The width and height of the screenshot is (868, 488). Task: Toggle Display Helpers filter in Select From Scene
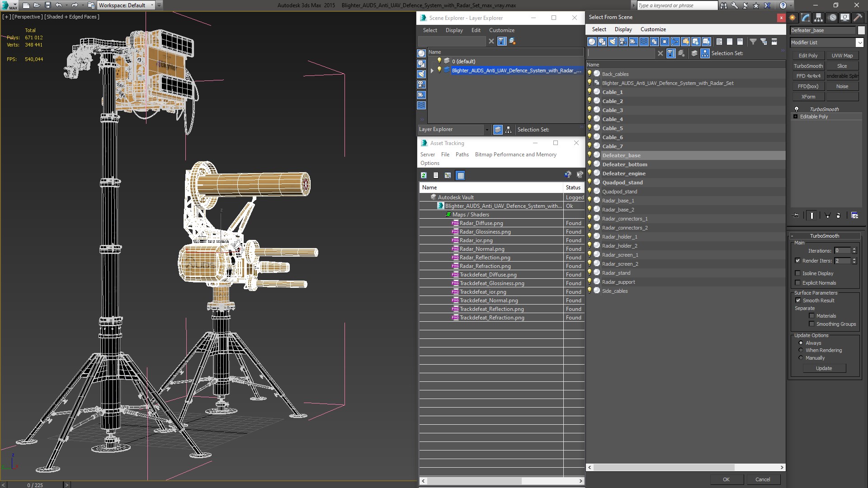pos(633,42)
